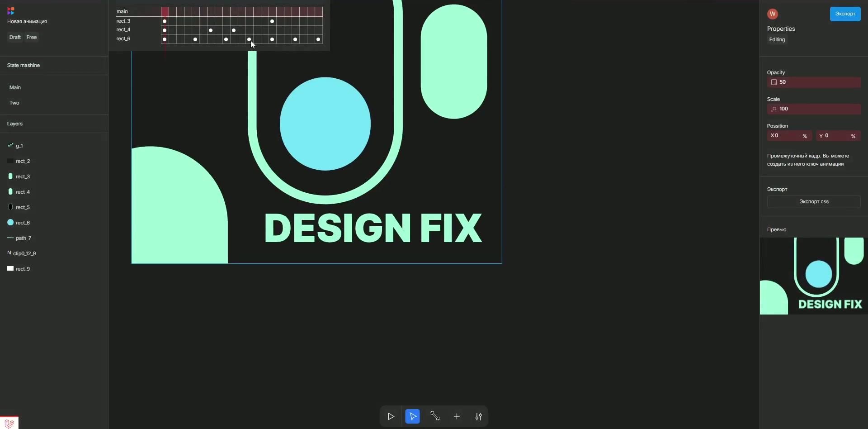Click the rect_4 timeline row label
Image resolution: width=868 pixels, height=429 pixels.
coord(123,29)
